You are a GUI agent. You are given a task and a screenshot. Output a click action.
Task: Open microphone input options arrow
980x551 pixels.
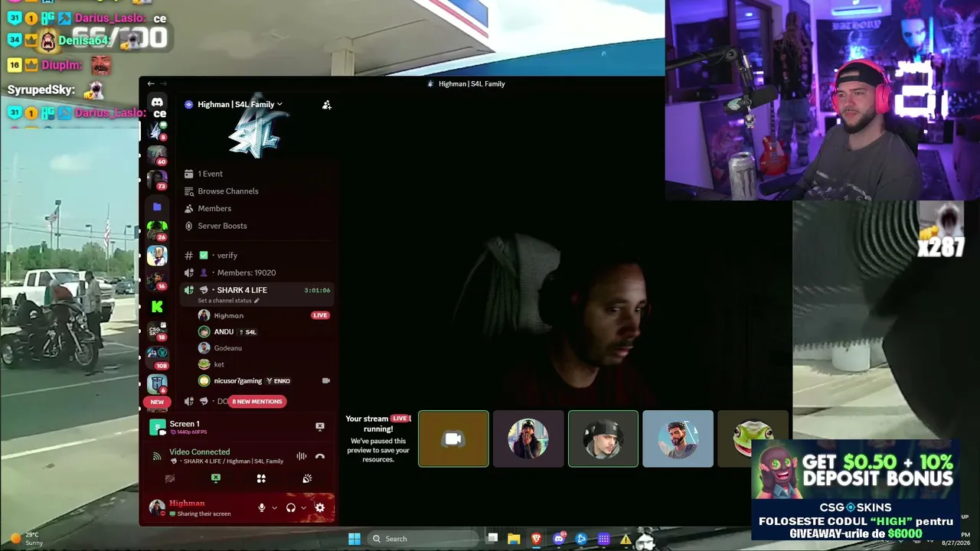click(274, 507)
